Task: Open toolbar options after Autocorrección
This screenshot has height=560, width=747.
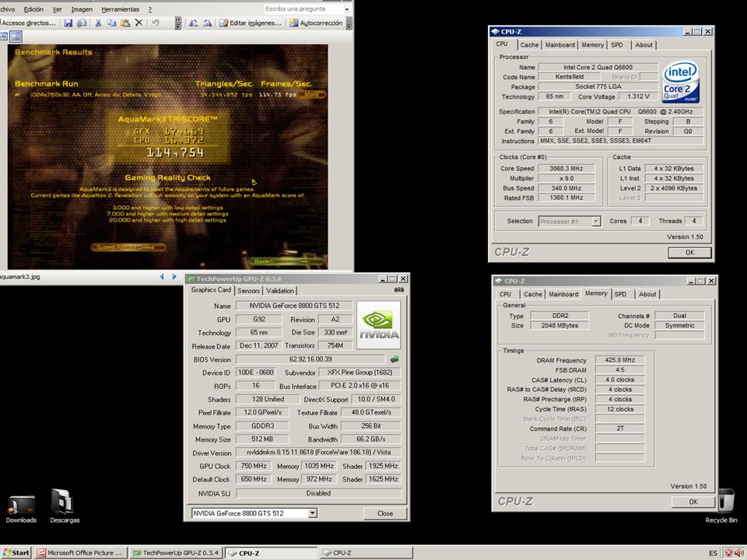Action: point(349,23)
